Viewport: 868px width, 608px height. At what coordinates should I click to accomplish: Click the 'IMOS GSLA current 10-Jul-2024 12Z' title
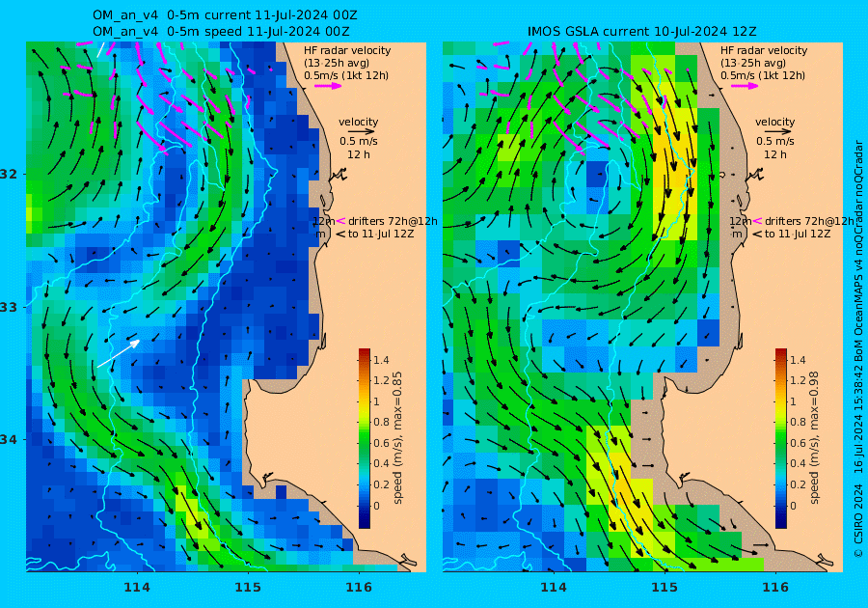coord(641,32)
